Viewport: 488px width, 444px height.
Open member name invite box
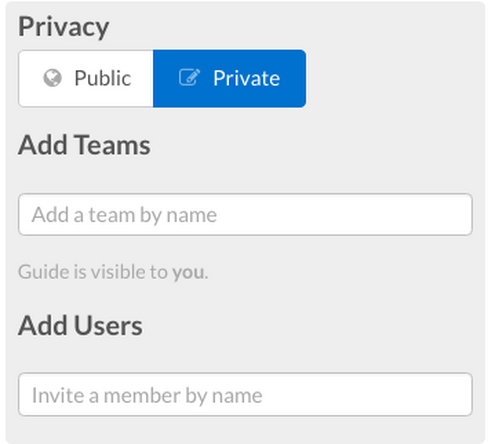pos(245,394)
